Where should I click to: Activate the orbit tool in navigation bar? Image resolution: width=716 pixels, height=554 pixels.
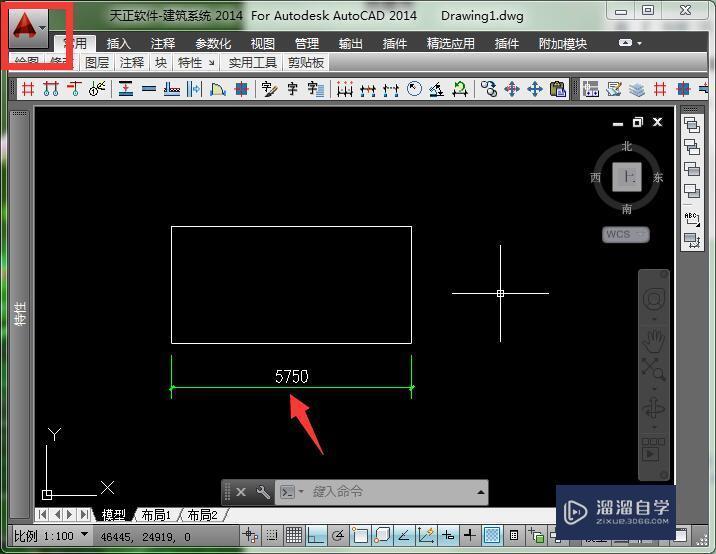(x=653, y=408)
